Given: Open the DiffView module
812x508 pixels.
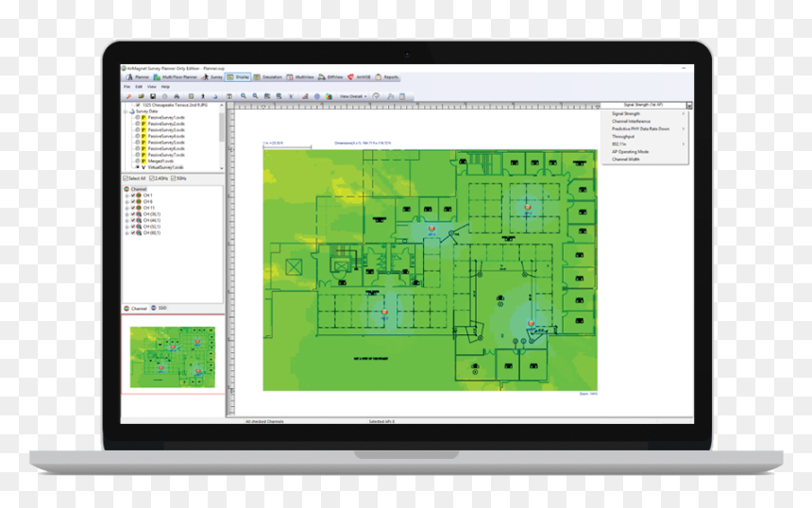Looking at the screenshot, I should (330, 77).
